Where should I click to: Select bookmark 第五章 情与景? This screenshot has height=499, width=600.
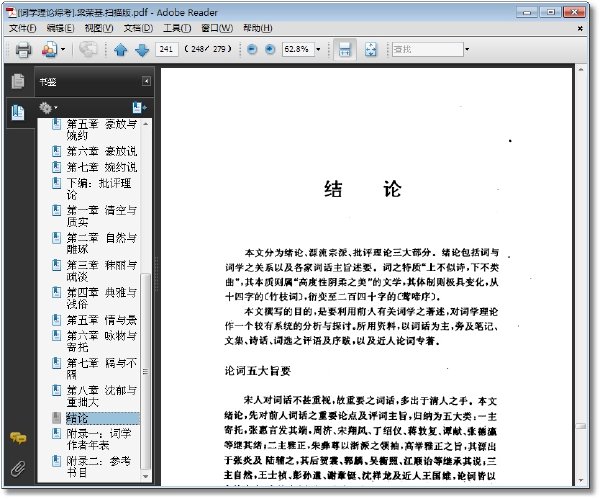[101, 320]
